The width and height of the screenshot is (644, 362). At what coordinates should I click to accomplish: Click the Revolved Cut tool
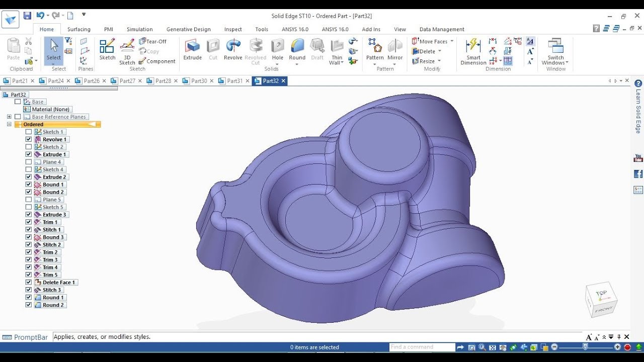[256, 52]
